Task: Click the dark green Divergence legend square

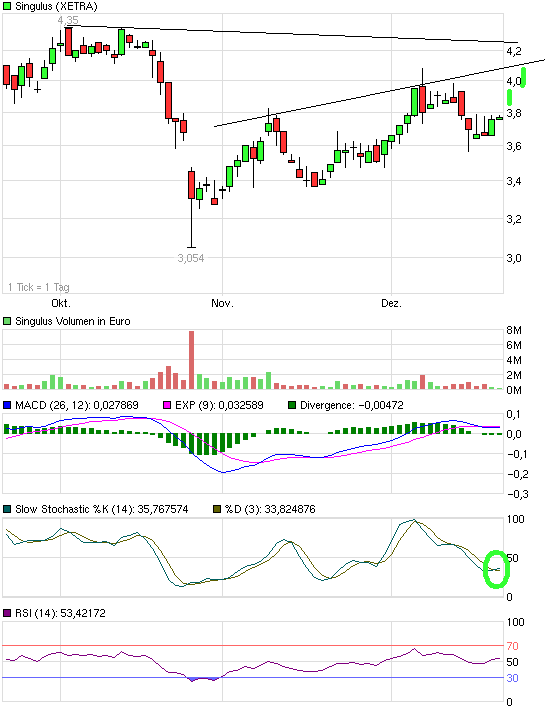Action: 292,405
